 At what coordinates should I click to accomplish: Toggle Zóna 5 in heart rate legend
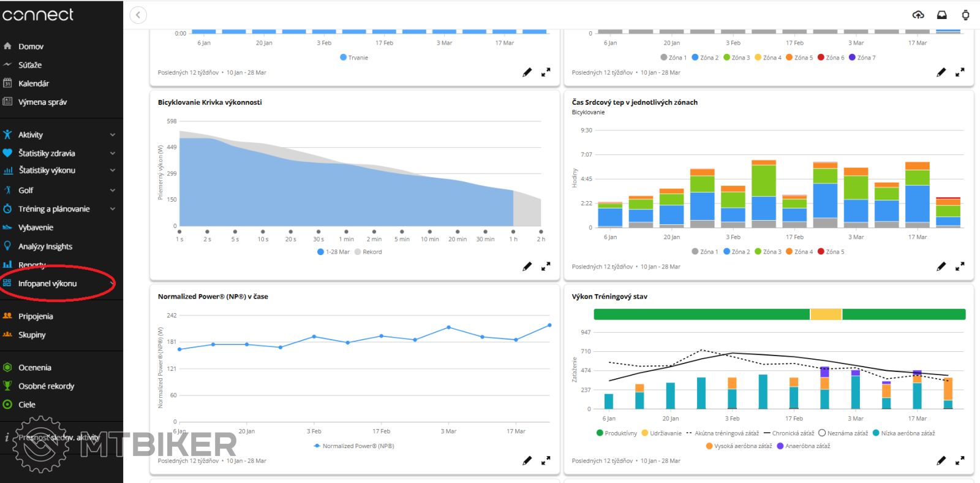click(831, 252)
